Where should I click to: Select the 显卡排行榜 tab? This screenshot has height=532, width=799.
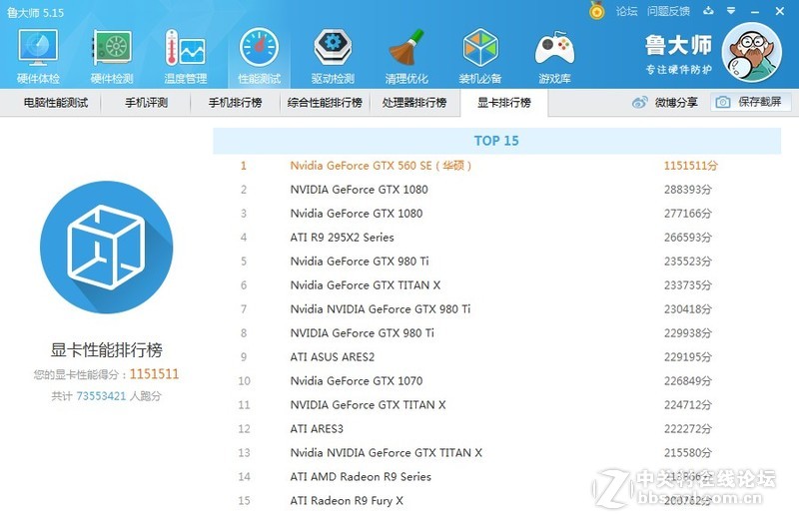[504, 103]
